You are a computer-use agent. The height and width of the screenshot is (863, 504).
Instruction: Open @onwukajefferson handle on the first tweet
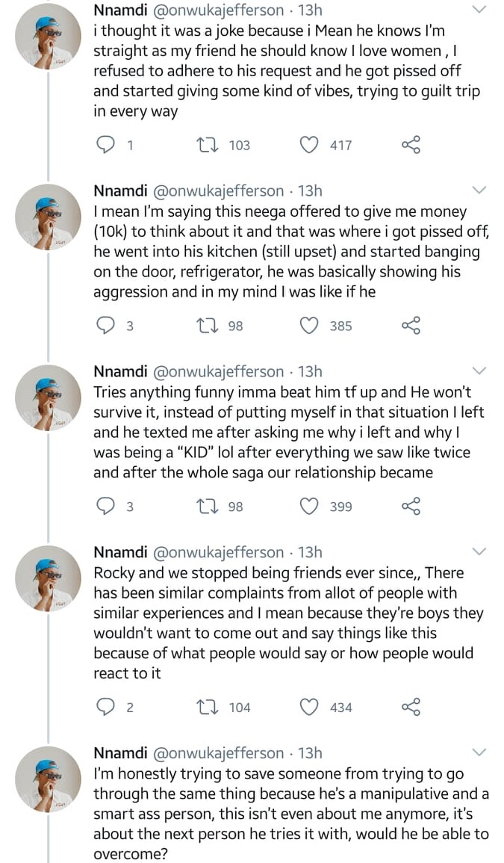pyautogui.click(x=218, y=10)
